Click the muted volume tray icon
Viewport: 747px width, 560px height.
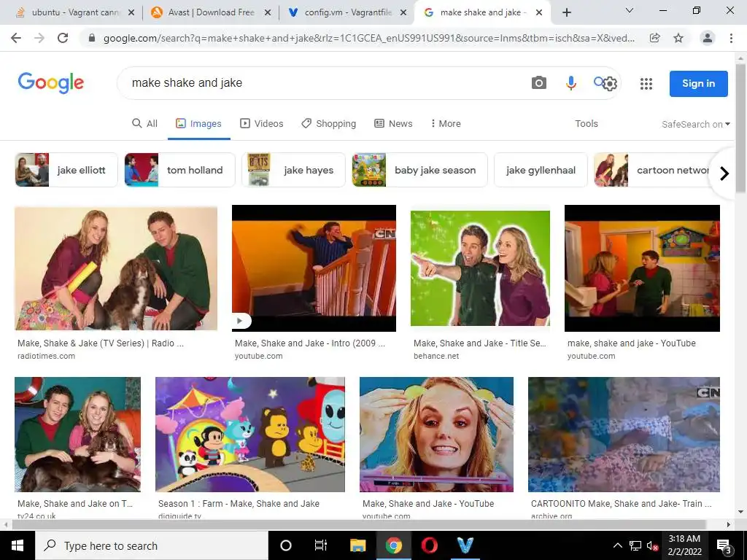click(652, 545)
